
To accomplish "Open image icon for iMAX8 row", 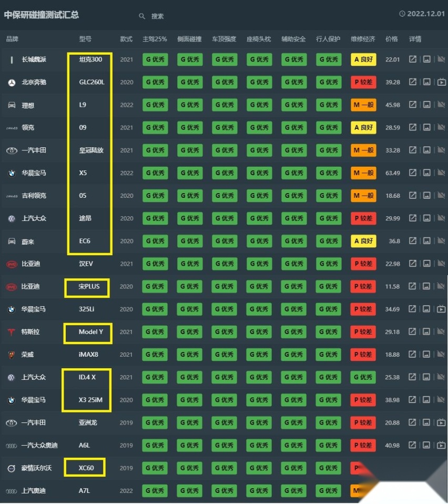I will (426, 354).
